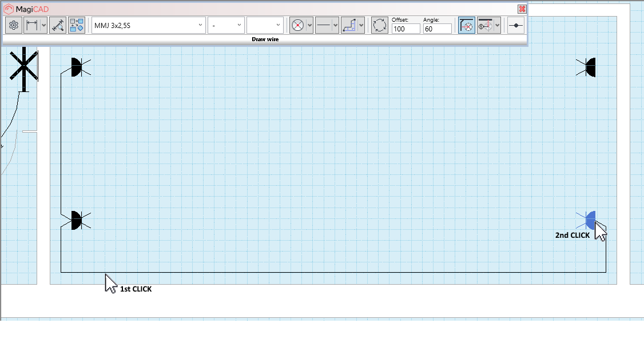Select the stepped route icon
This screenshot has height=343, width=644.
click(349, 25)
